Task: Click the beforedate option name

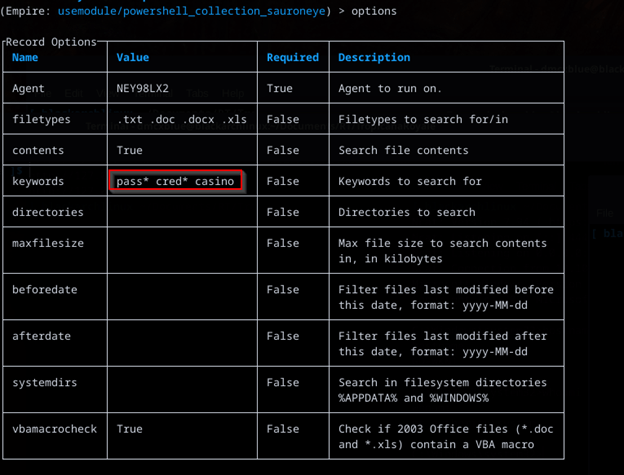Action: point(45,289)
